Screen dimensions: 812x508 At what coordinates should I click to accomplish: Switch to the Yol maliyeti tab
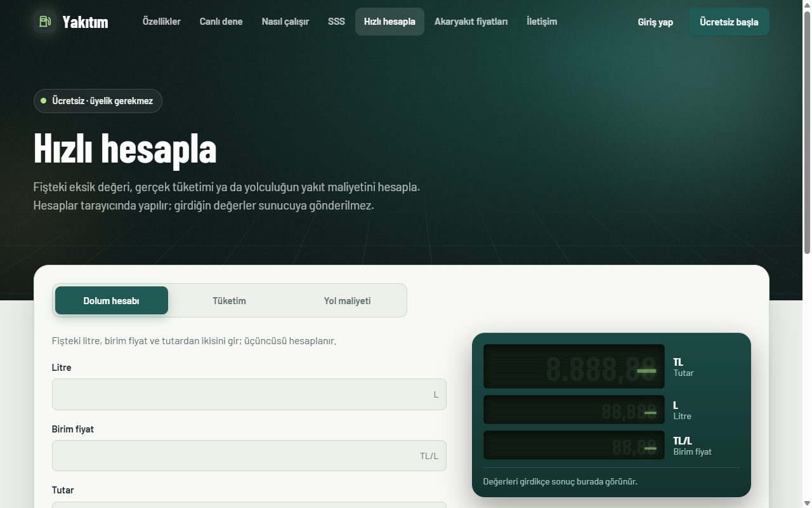pyautogui.click(x=347, y=300)
